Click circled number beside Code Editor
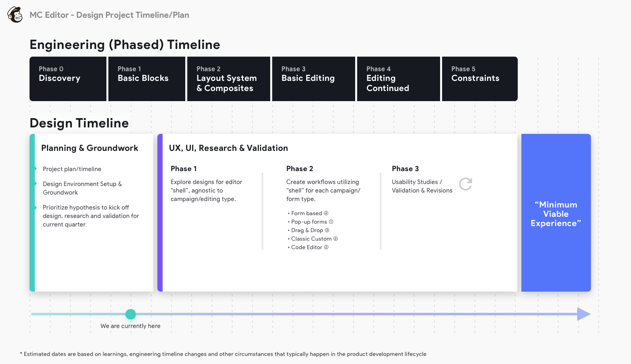The height and width of the screenshot is (364, 631). coord(326,247)
